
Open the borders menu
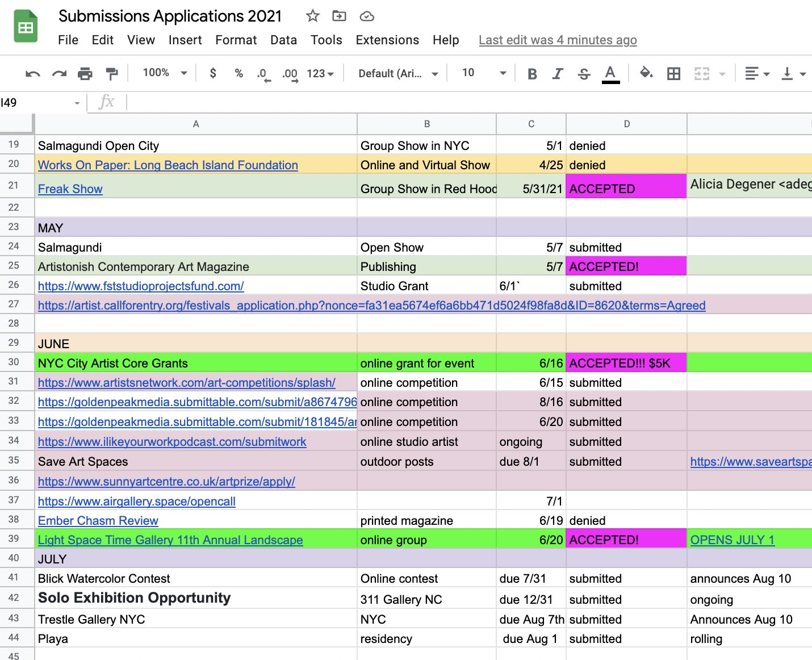pyautogui.click(x=673, y=73)
